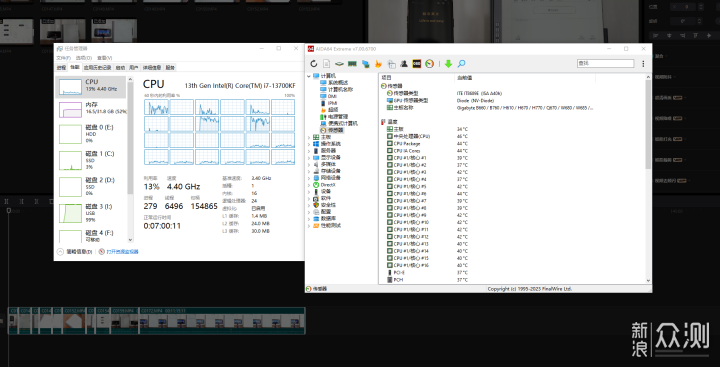Select 内存 in Task Manager sidebar
Screen dimensions: 720x367
point(90,109)
